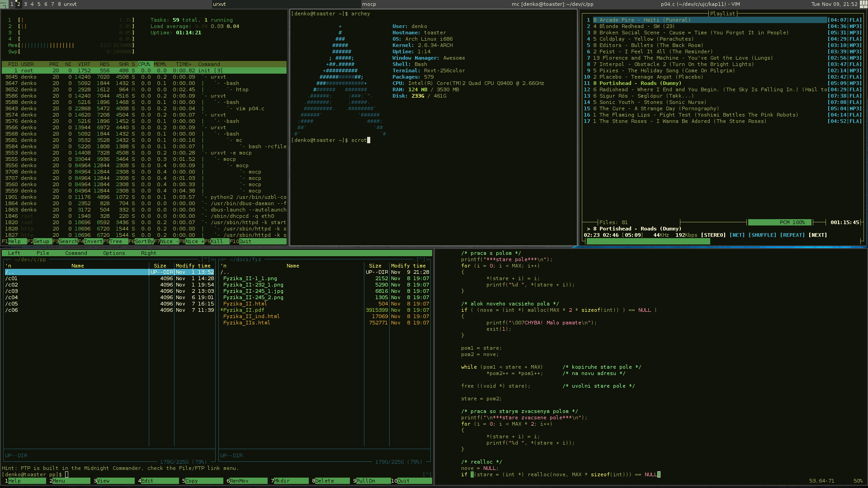The width and height of the screenshot is (868, 488).
Task: Toggle the STEREO indicator in mocp
Action: click(x=713, y=235)
